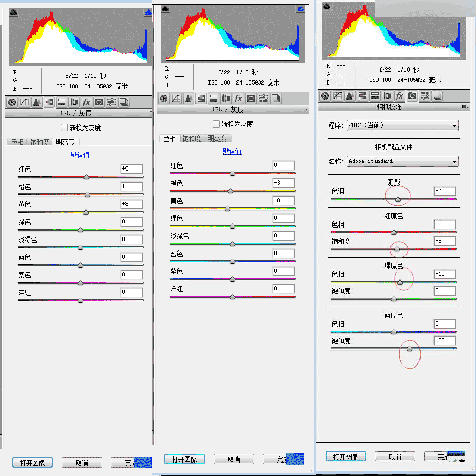Image resolution: width=476 pixels, height=476 pixels.
Task: Open Tone Curve icon in right 相机校准 panel
Action: pos(338,96)
